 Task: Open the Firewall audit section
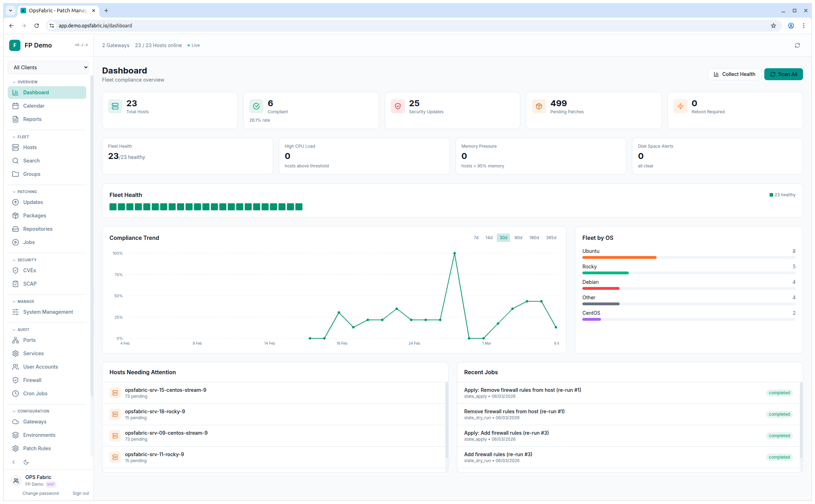click(x=32, y=380)
